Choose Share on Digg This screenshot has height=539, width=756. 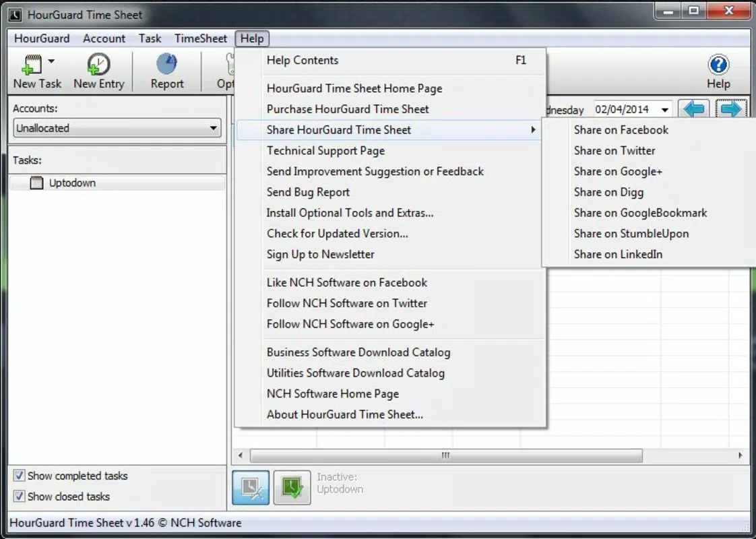click(650, 192)
